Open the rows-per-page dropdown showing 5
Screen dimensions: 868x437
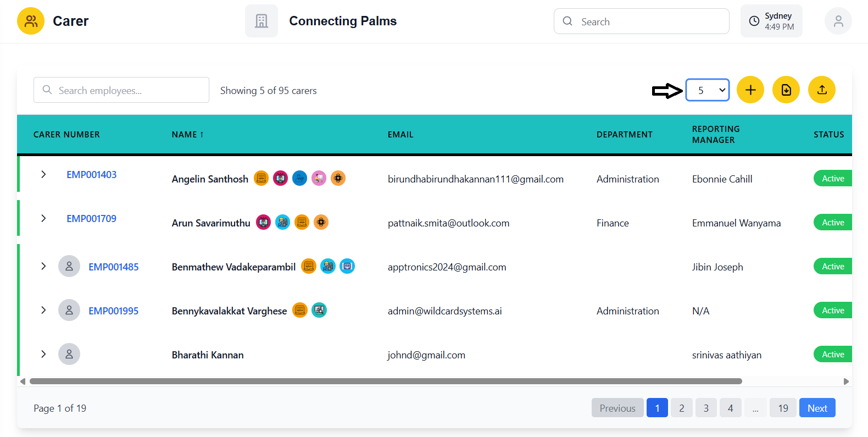[x=707, y=90]
